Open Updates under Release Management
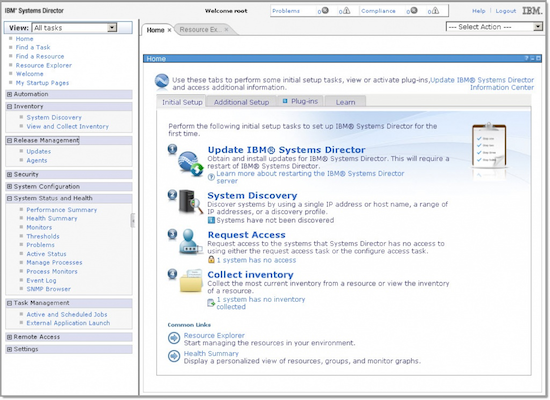Viewport: 550px width, 400px height. [39, 152]
